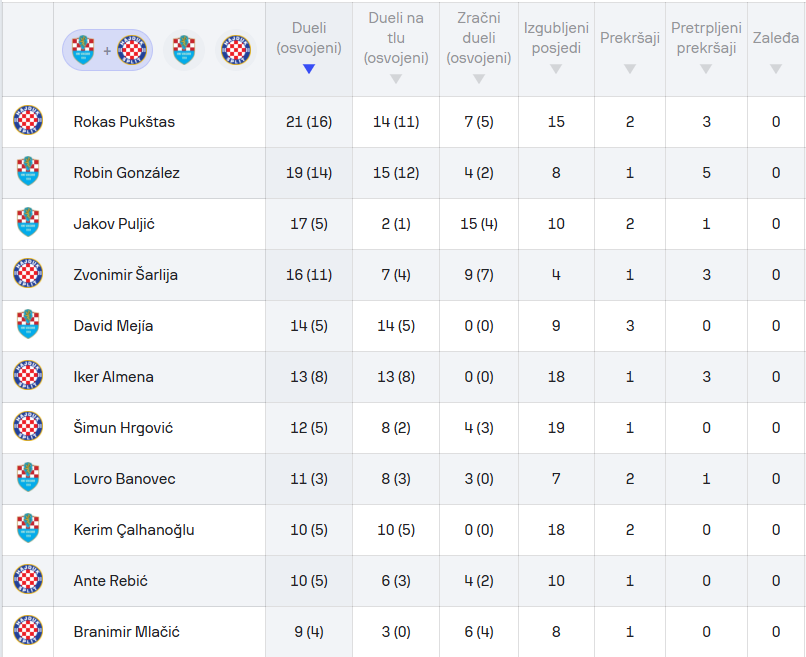806x657 pixels.
Task: Click the club crest beside Robin González
Action: 28,173
